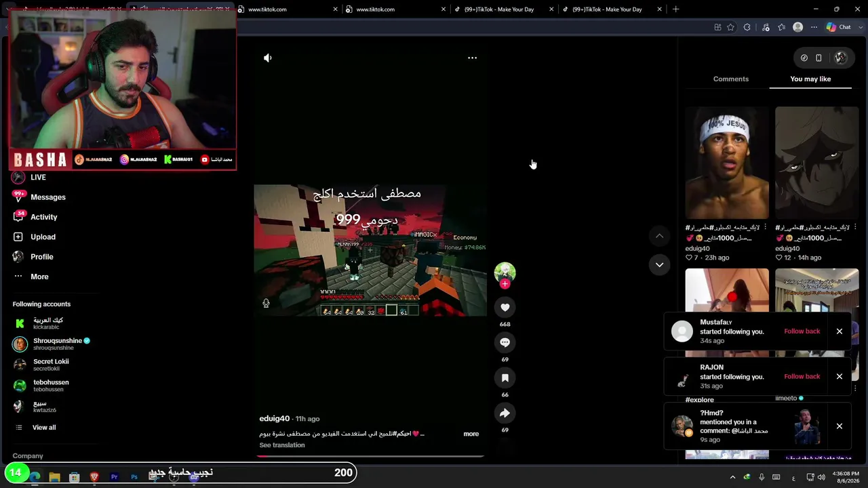Follow back RAJON in notification

802,376
